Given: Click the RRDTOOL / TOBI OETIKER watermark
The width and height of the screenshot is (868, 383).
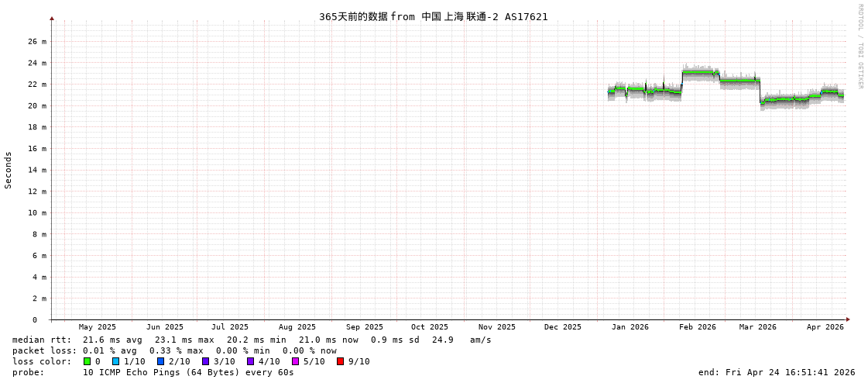Looking at the screenshot, I should tap(859, 47).
